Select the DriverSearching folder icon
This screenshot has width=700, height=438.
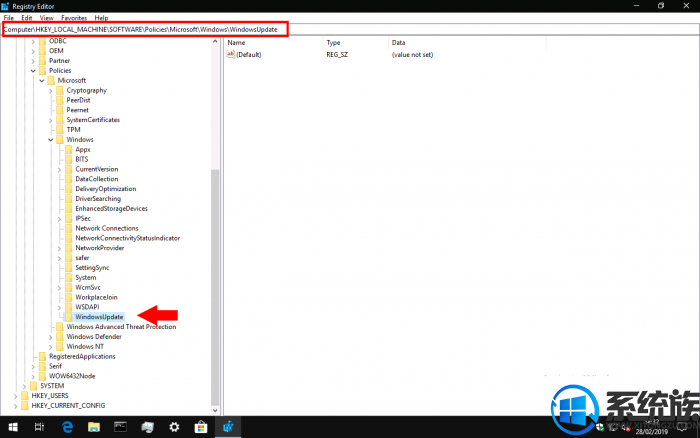69,198
